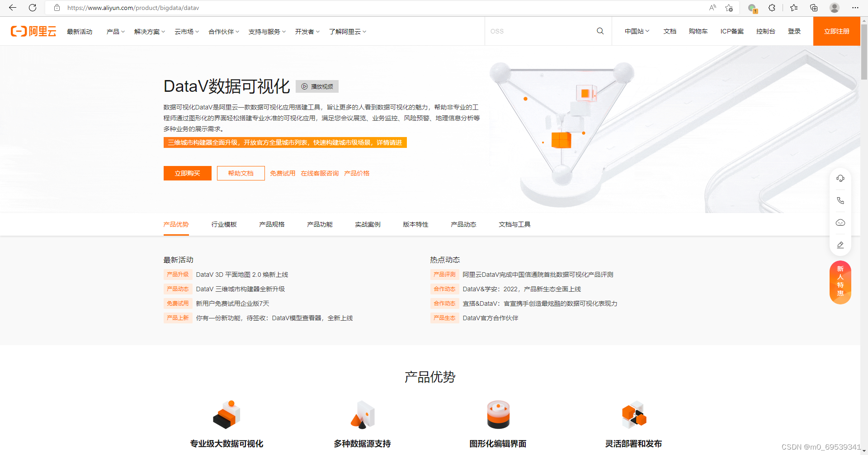The image size is (868, 455).
Task: Click the orange 三维城市构建器全面升级 banner
Action: click(285, 142)
